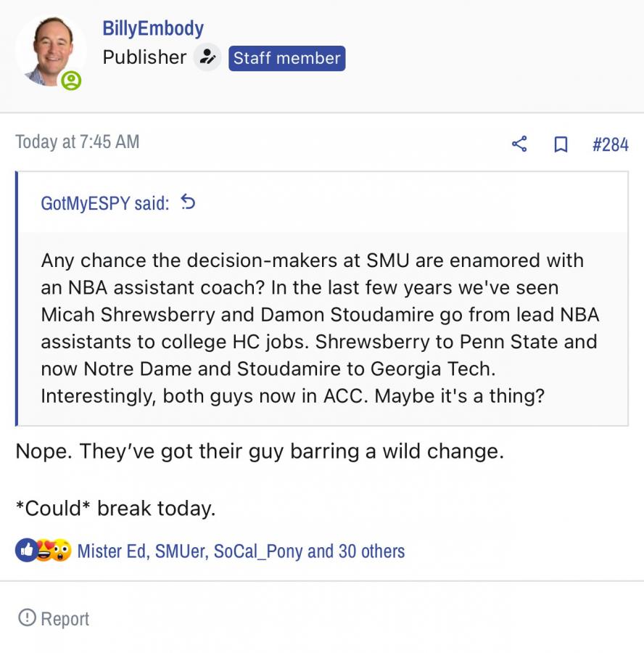Click the green online status indicator
The image size is (644, 653).
click(71, 81)
